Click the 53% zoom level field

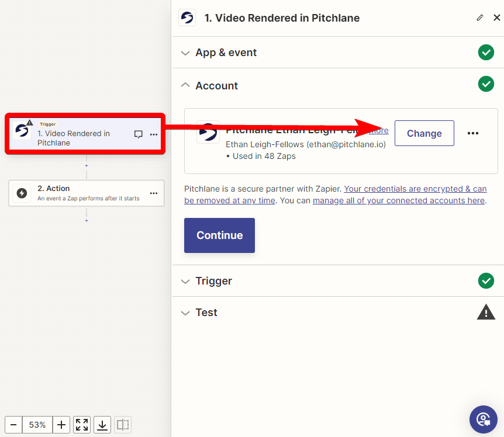click(37, 425)
